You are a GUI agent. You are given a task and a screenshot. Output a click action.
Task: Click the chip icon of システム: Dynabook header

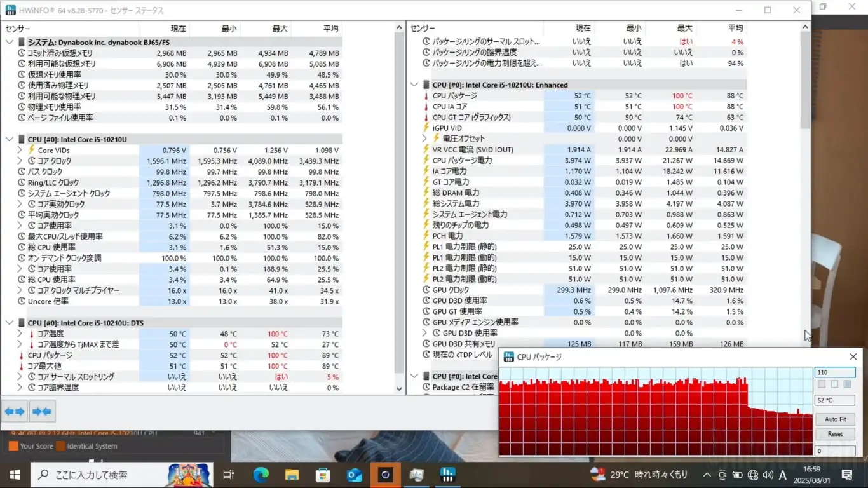(x=22, y=42)
